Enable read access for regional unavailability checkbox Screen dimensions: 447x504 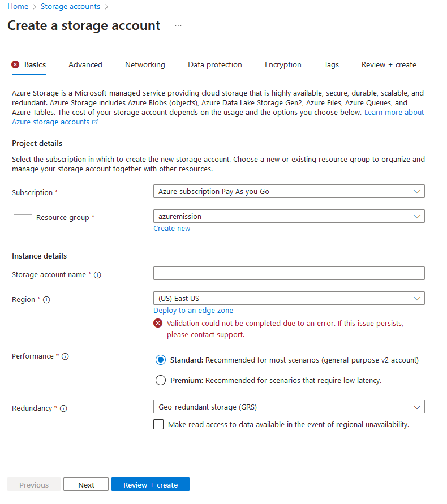(158, 424)
